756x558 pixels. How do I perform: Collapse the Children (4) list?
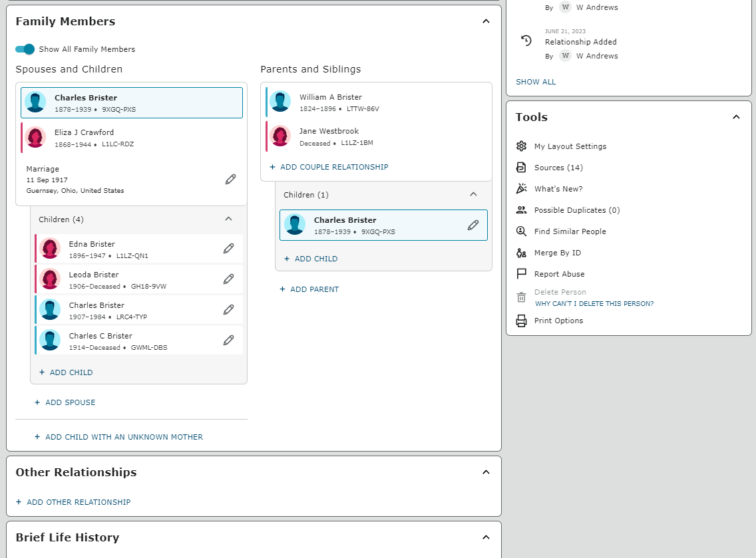tap(228, 219)
